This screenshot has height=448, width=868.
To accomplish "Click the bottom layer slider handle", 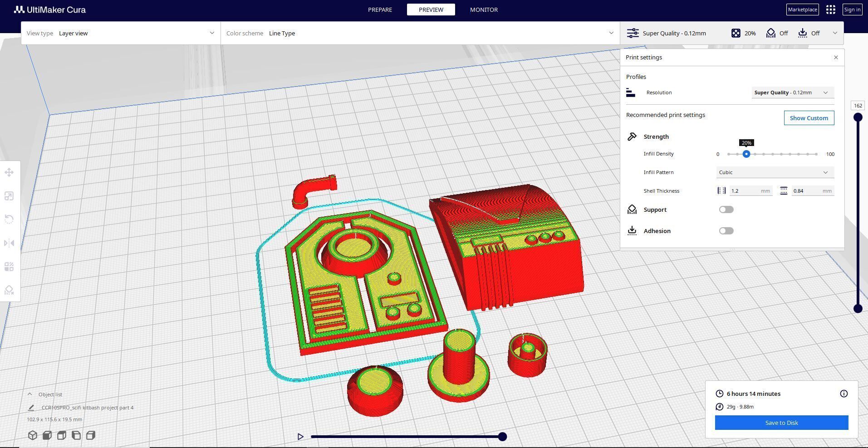I will 858,309.
